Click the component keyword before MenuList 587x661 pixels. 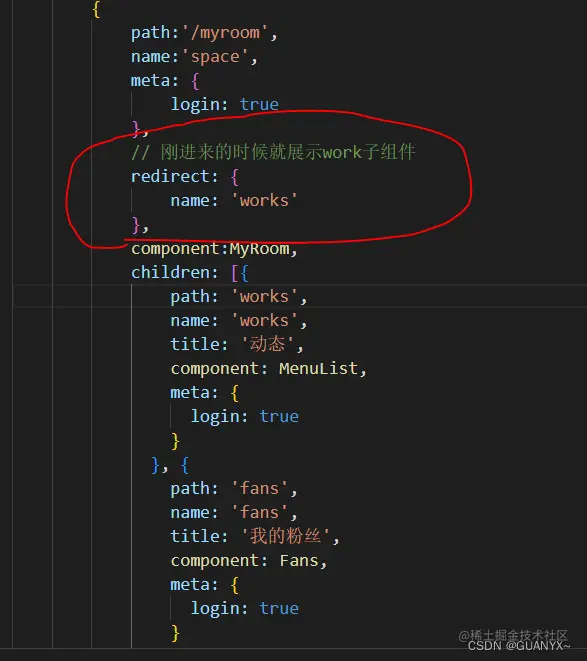point(215,369)
